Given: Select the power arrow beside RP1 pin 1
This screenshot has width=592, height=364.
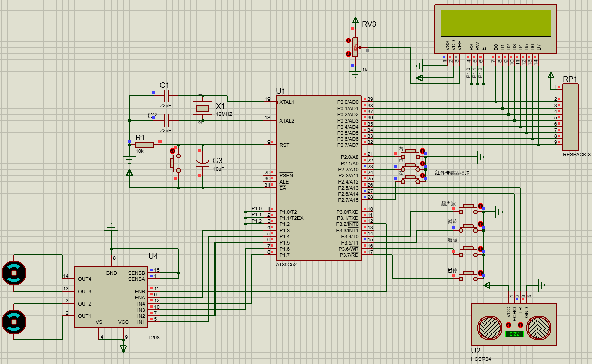Looking at the screenshot, I should tap(551, 75).
